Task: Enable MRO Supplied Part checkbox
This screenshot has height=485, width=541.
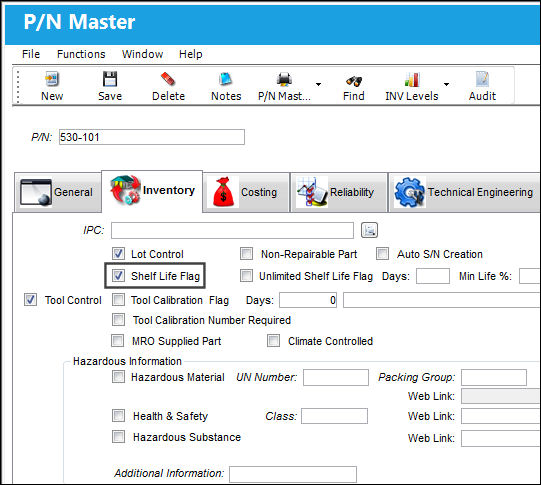Action: 117,340
